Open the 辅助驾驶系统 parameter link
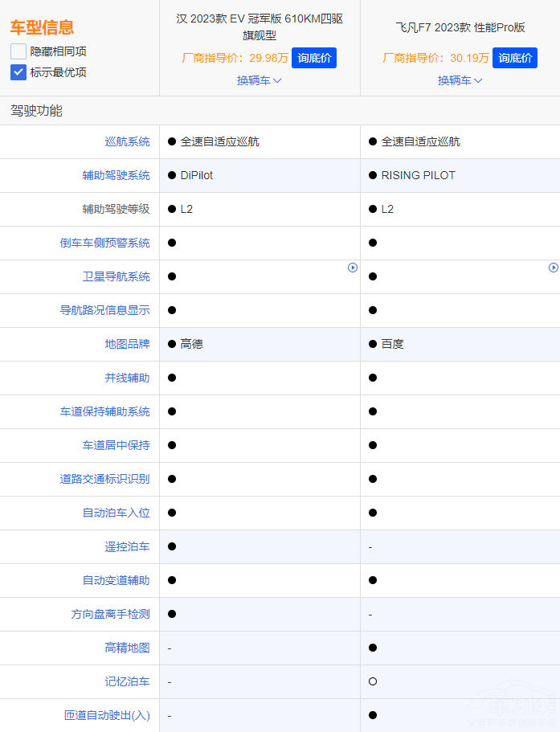The width and height of the screenshot is (560, 732). 116,175
